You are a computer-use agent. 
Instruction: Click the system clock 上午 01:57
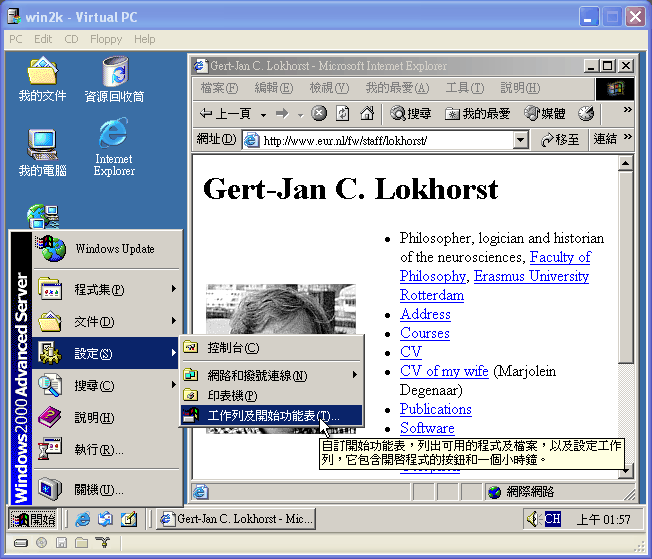pos(603,519)
